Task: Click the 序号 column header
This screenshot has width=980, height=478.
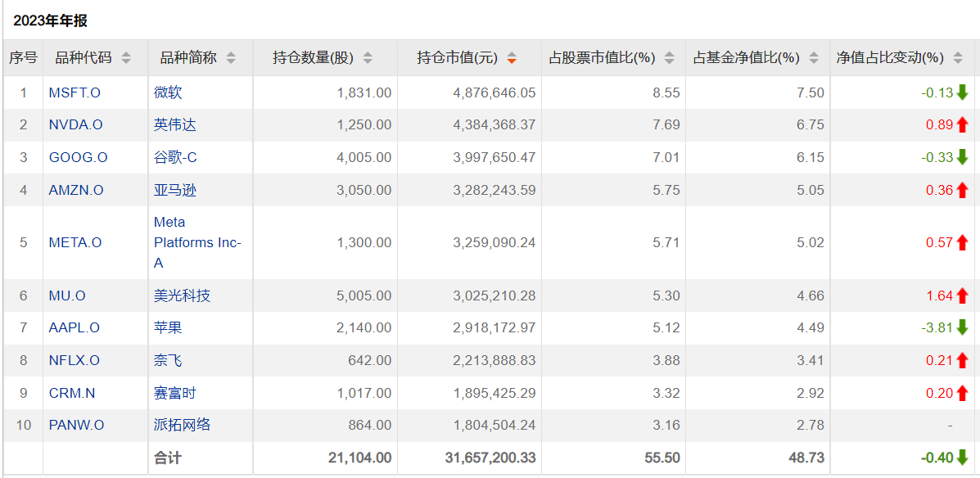Action: [x=23, y=58]
